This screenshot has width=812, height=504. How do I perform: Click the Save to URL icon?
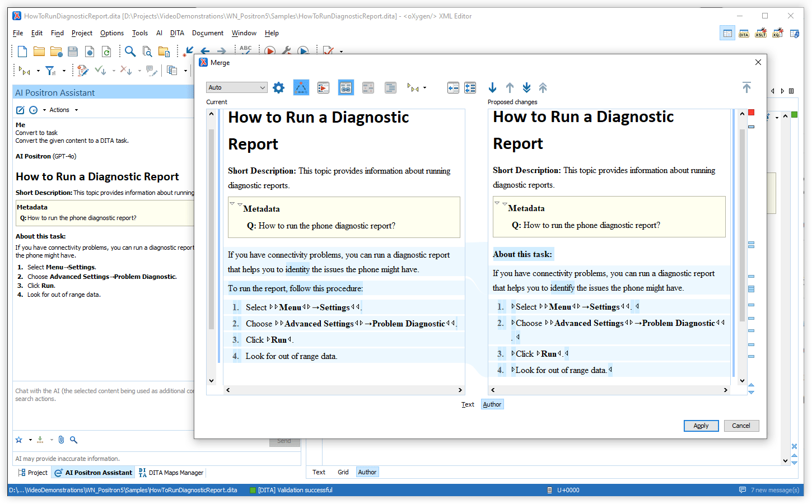[x=90, y=52]
